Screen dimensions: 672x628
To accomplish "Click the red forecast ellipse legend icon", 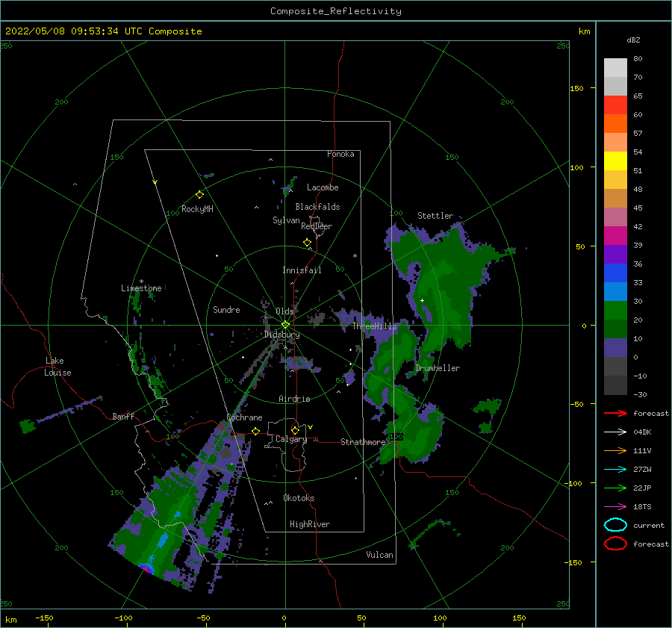I will (x=615, y=544).
